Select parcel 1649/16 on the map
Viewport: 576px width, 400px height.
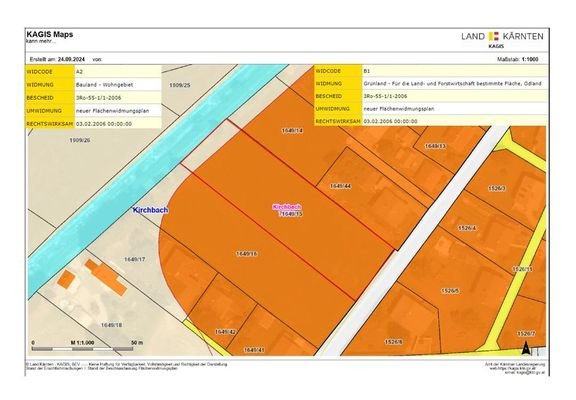pos(246,253)
